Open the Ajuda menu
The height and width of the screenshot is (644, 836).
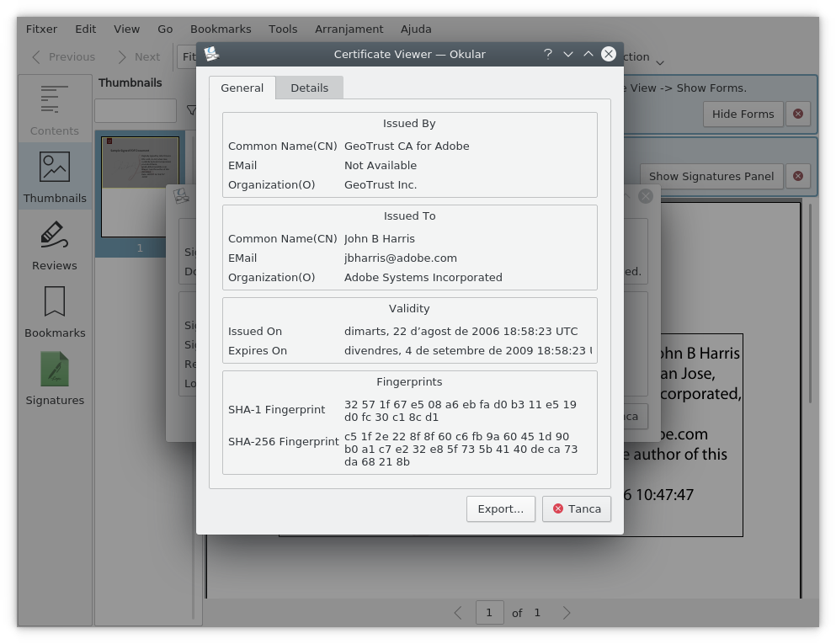(416, 29)
